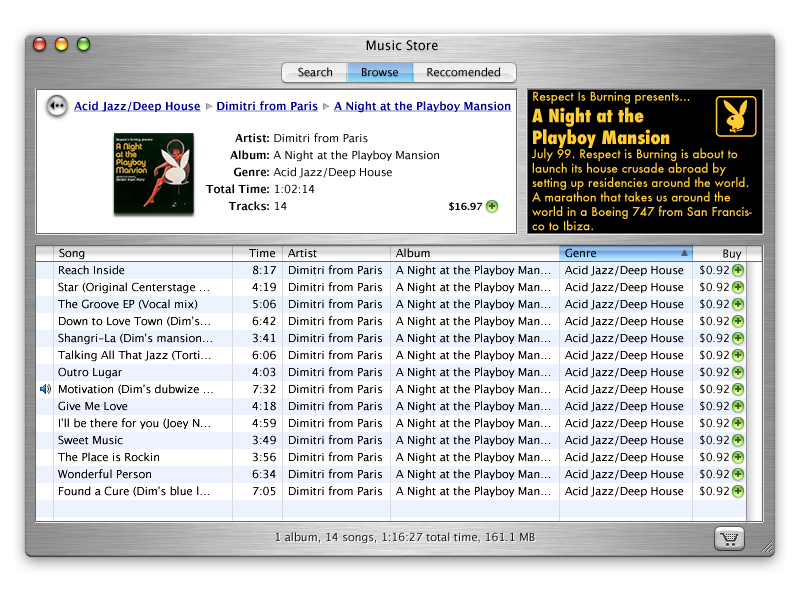The image size is (800, 600).
Task: Buy Outro Lugar plus icon
Action: pos(738,372)
